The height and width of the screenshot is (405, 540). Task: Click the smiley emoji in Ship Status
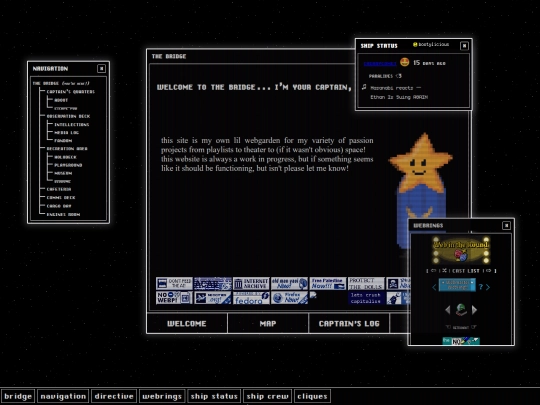(x=405, y=62)
